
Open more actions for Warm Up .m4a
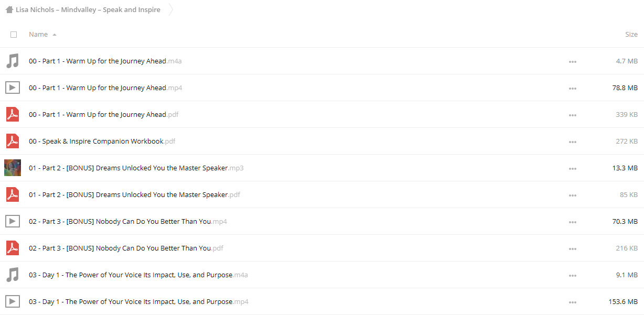pos(573,62)
